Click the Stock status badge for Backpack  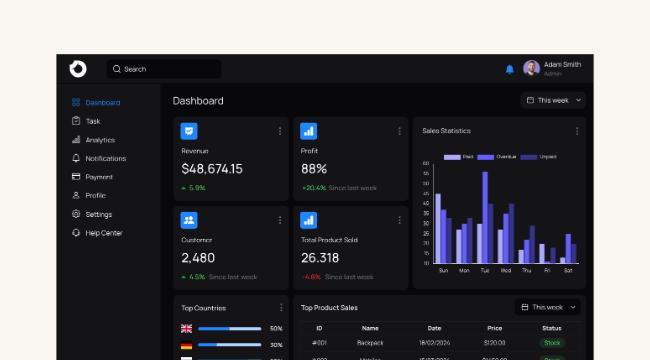pyautogui.click(x=552, y=343)
